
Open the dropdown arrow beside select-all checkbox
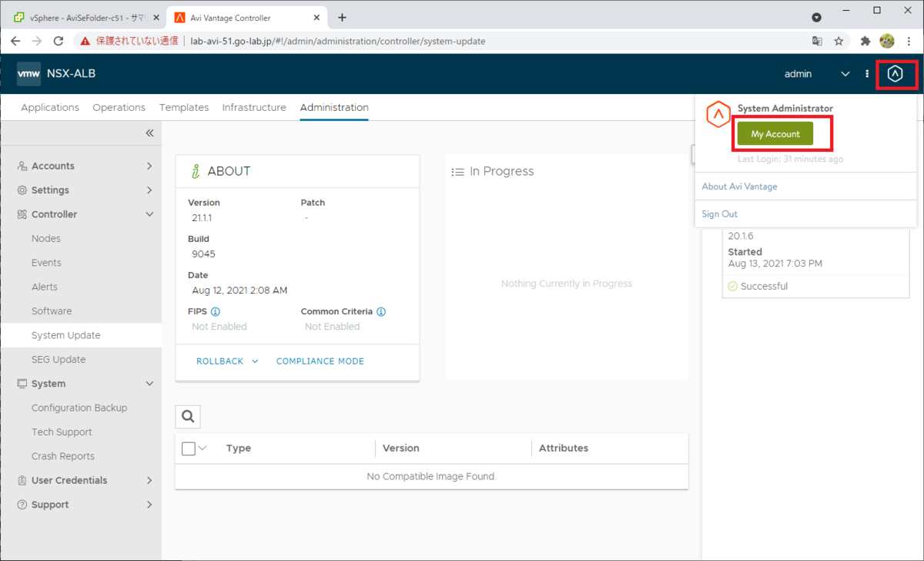tap(203, 448)
